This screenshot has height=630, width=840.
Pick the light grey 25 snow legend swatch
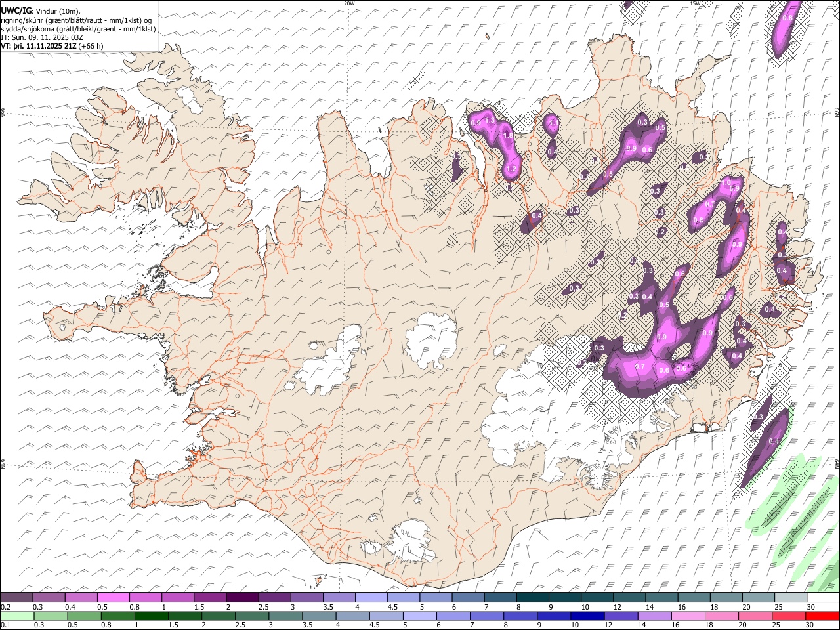791,598
